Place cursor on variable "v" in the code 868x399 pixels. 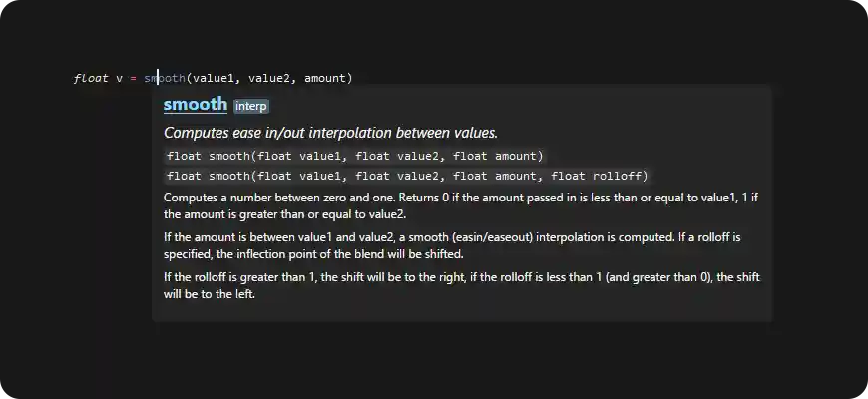[x=119, y=78]
